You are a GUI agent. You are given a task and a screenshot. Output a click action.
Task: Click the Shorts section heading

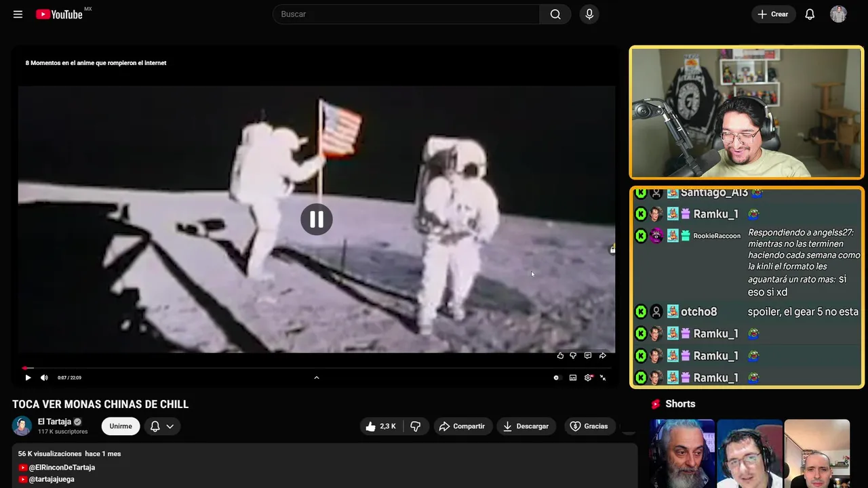click(x=680, y=404)
